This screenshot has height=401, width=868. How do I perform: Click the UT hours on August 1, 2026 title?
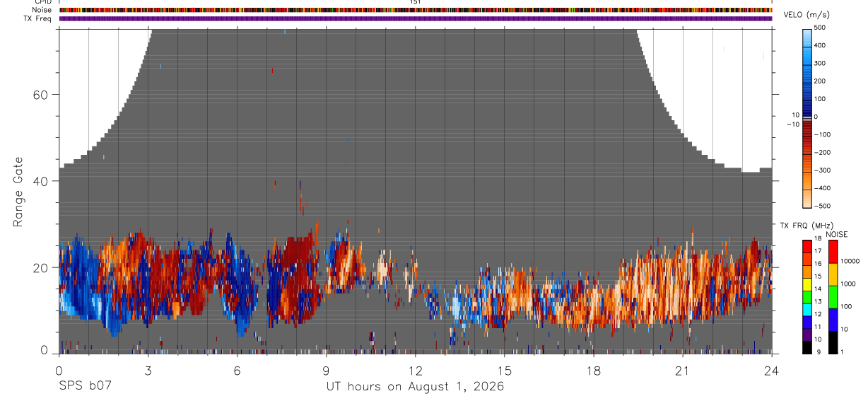click(x=415, y=387)
